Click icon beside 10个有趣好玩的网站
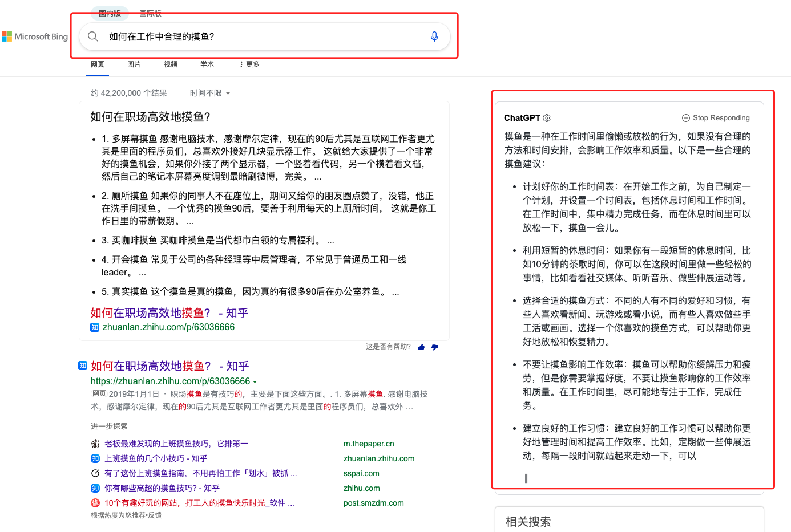The width and height of the screenshot is (791, 532). [95, 503]
